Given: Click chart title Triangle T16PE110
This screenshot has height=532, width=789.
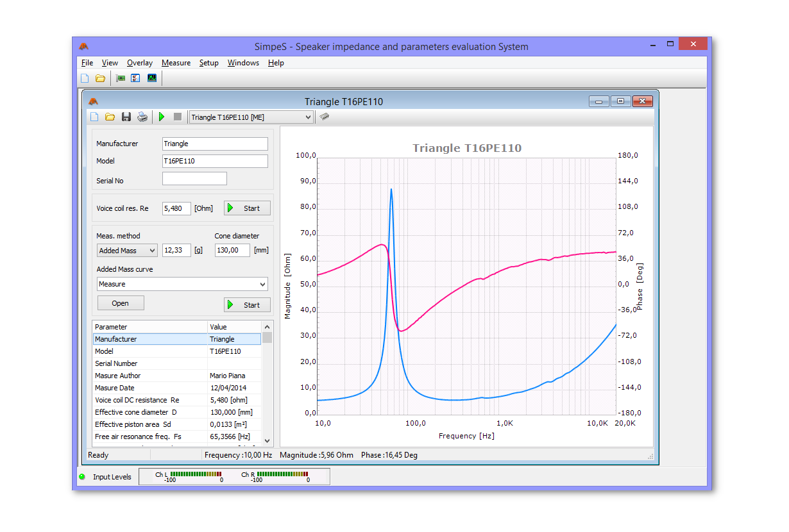Looking at the screenshot, I should point(467,148).
